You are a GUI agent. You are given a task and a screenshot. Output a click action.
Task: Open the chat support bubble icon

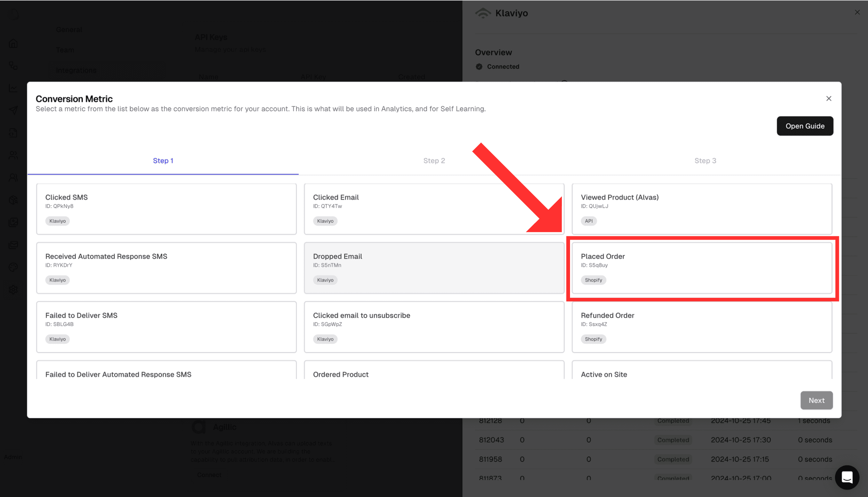pos(847,477)
